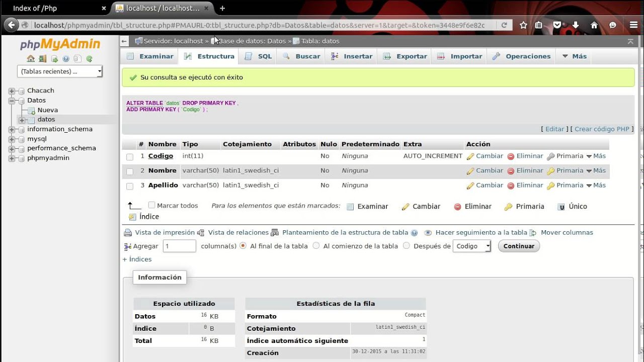Screen dimensions: 644x362
Task: Check the Nombre row checkbox
Action: click(130, 171)
